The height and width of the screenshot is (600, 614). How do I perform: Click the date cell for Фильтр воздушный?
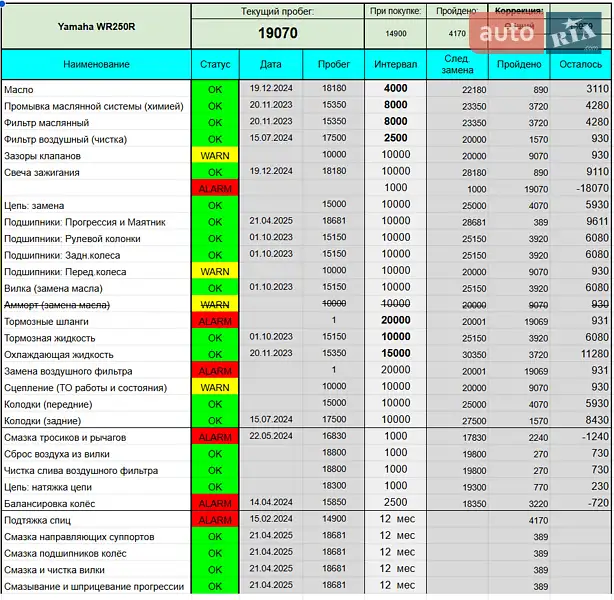(270, 139)
